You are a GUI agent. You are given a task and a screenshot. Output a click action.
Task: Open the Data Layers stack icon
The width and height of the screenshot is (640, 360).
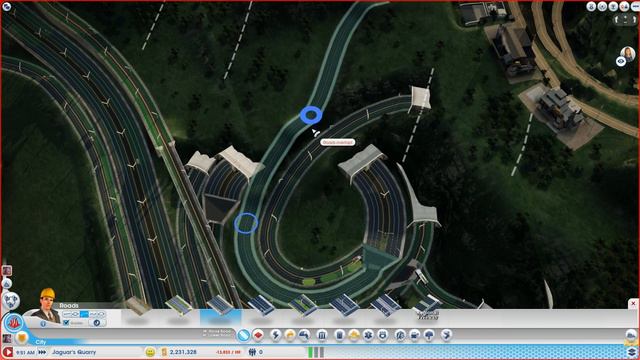point(631,351)
